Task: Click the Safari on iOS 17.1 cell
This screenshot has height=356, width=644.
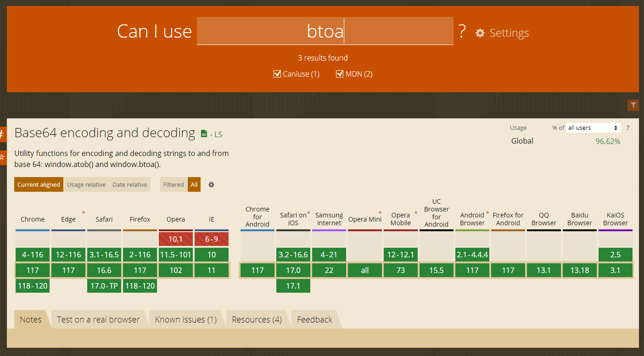Action: pos(293,286)
